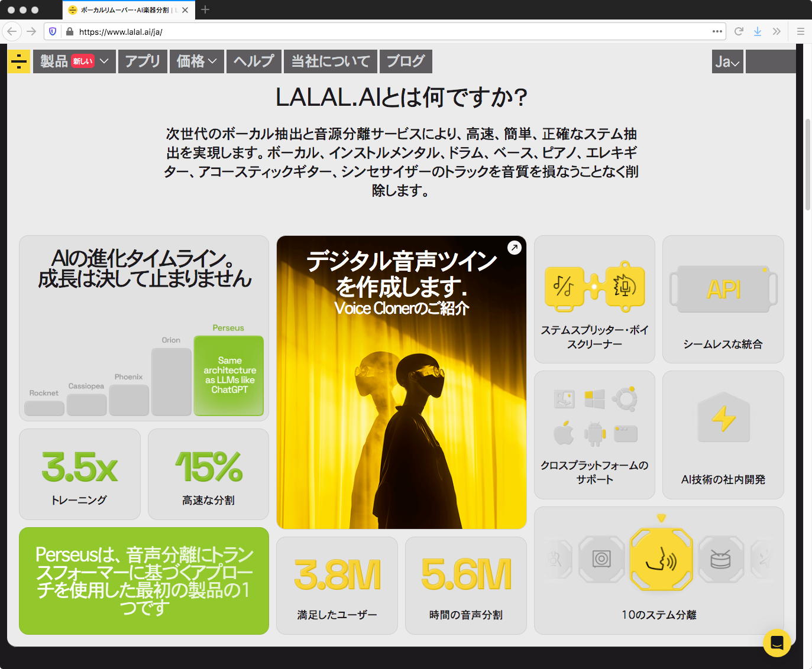Show more toolbar tools via double-chevron
The image size is (812, 669).
click(x=777, y=31)
